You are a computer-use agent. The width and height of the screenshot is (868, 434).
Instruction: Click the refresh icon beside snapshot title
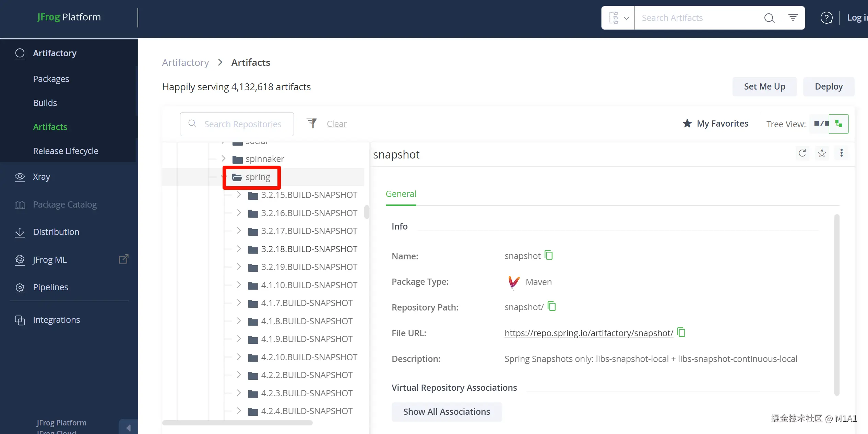[x=802, y=153]
